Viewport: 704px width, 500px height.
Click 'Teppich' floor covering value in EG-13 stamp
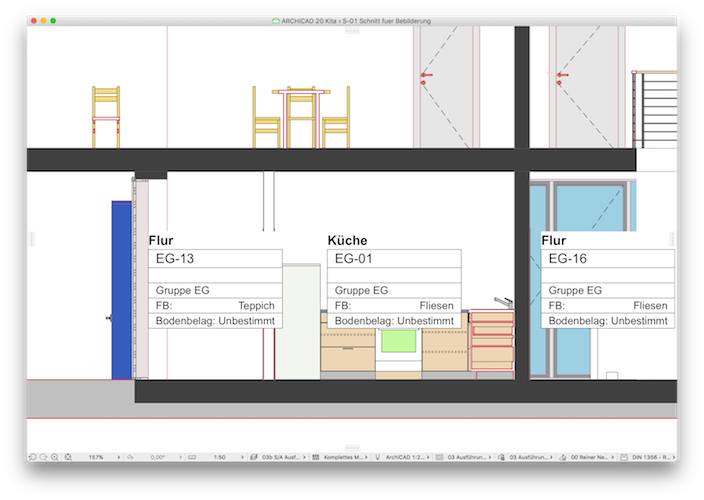pyautogui.click(x=256, y=306)
